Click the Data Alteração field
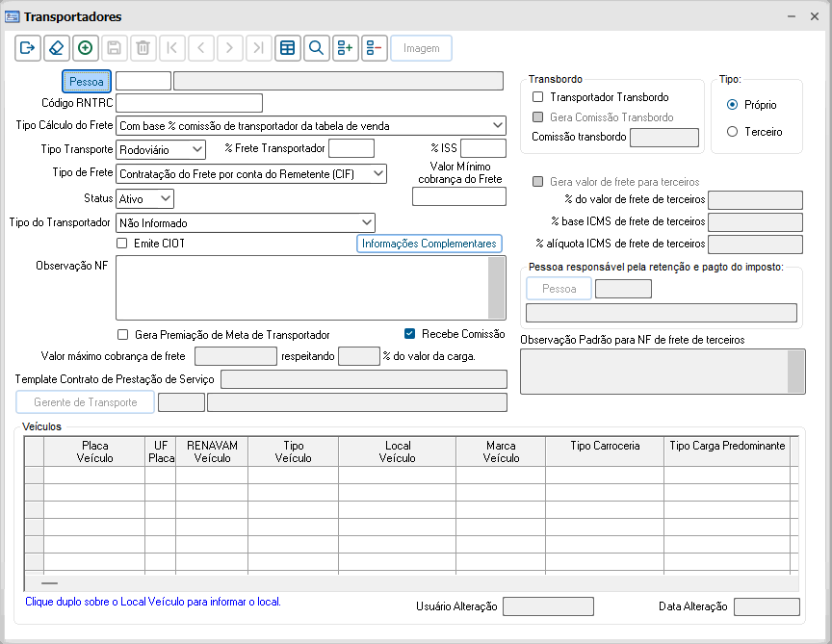The image size is (832, 644). pos(767,606)
